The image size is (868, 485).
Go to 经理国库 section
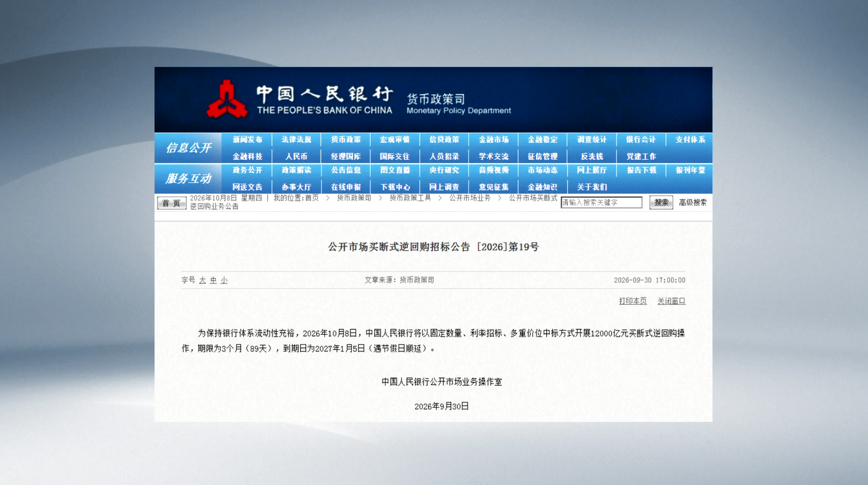point(346,156)
